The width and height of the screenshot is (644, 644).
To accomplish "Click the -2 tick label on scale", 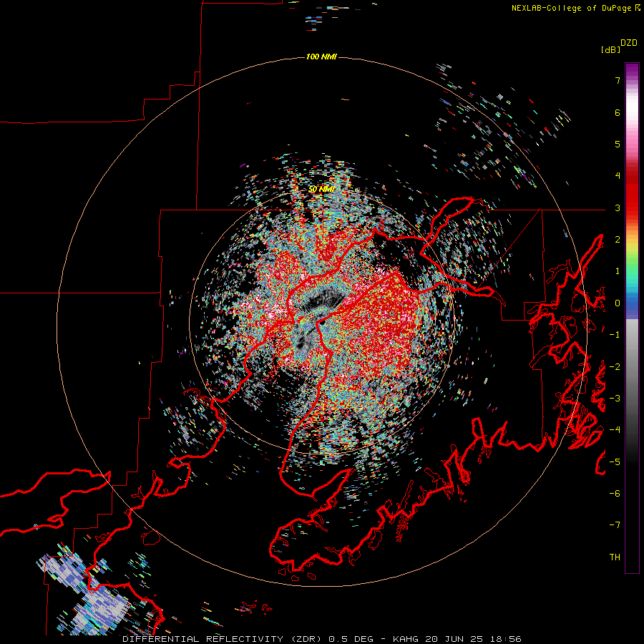I will click(615, 367).
